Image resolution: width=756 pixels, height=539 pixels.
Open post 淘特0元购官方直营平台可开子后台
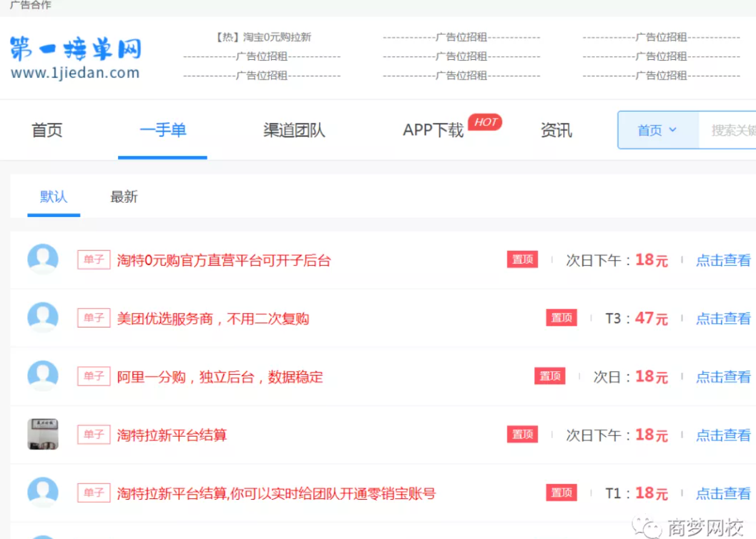[x=224, y=261]
